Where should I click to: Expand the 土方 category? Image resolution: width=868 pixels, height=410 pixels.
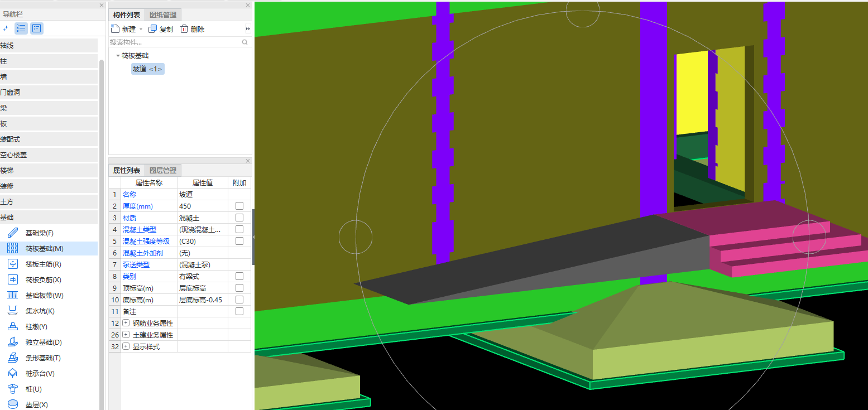49,202
